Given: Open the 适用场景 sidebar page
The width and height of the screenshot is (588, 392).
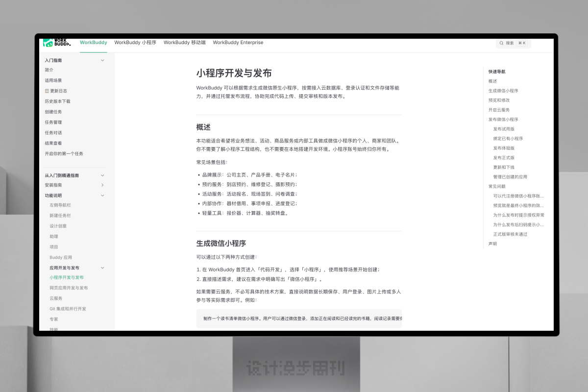Looking at the screenshot, I should (x=53, y=80).
